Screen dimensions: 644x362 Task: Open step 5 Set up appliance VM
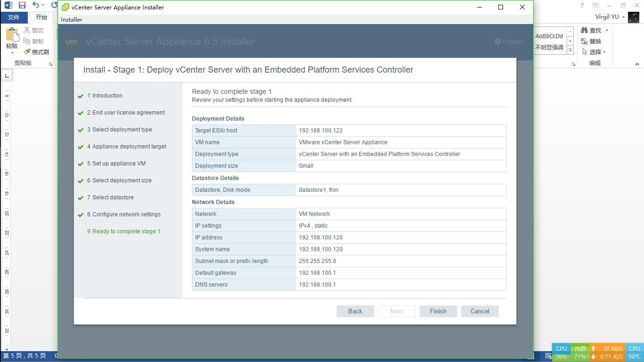[x=116, y=164]
